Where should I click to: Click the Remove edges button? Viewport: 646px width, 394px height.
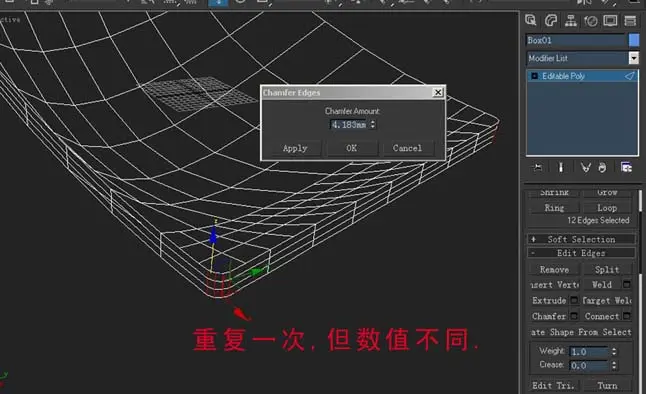pos(554,270)
